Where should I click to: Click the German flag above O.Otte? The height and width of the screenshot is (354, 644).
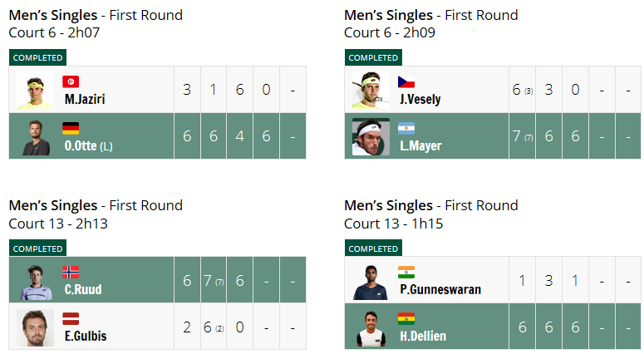pyautogui.click(x=71, y=129)
